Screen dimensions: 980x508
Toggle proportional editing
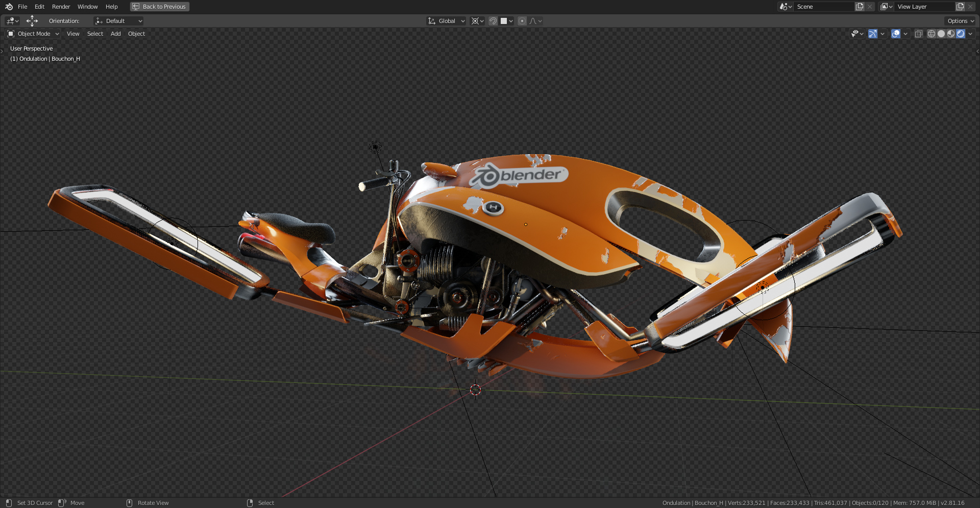coord(522,21)
